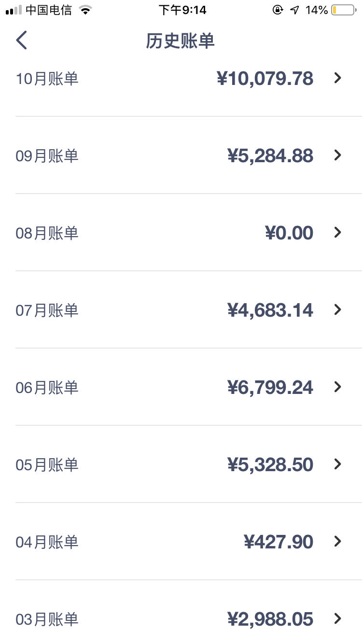Image resolution: width=362 pixels, height=644 pixels.
Task: Open chevron next to ¥5,328.50
Action: [338, 464]
